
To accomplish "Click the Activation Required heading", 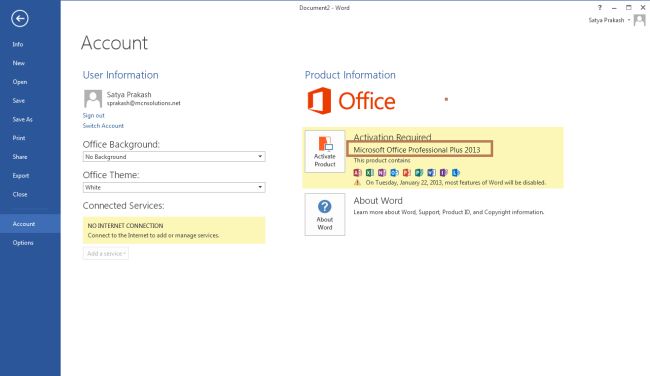I will click(392, 137).
